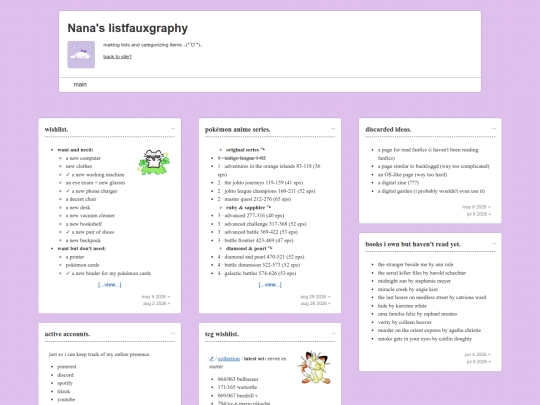Click the checked item a new washing machine
The image size is (540, 405).
point(95,175)
